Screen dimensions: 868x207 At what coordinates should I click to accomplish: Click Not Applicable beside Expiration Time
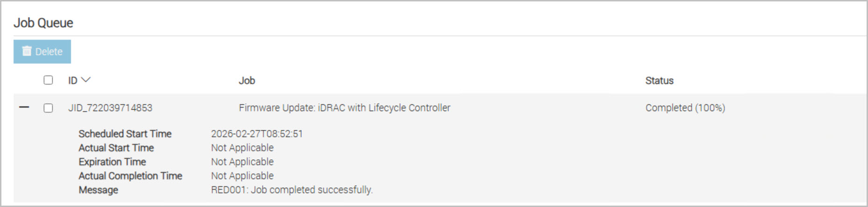pos(242,162)
